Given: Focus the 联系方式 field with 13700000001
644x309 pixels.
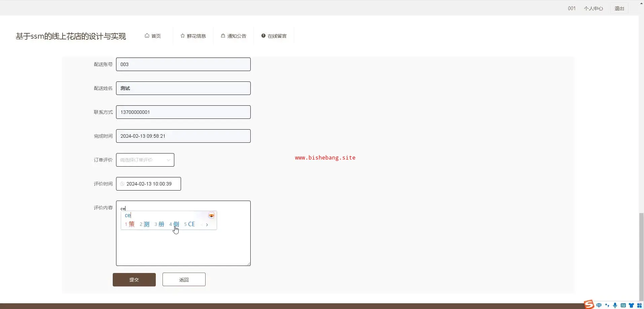Looking at the screenshot, I should [183, 112].
